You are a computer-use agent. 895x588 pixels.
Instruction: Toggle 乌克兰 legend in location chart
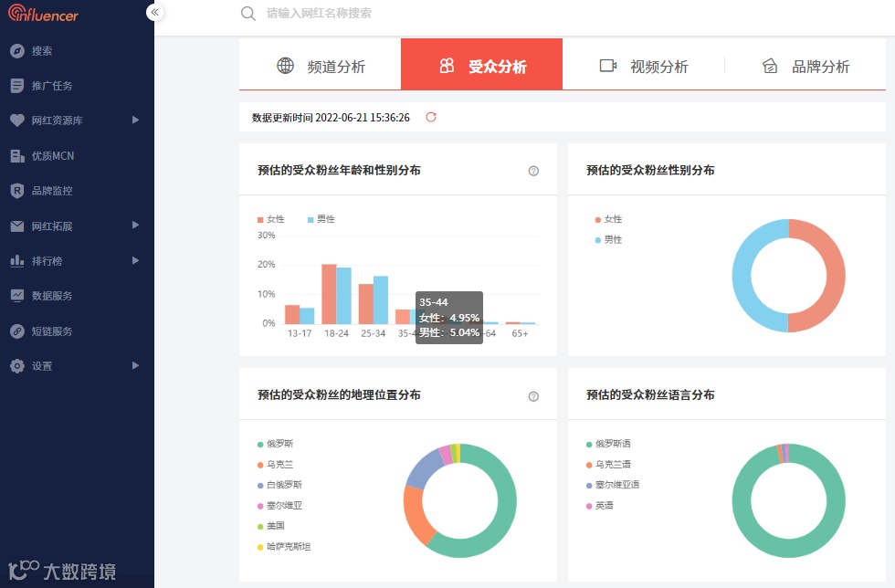[275, 464]
